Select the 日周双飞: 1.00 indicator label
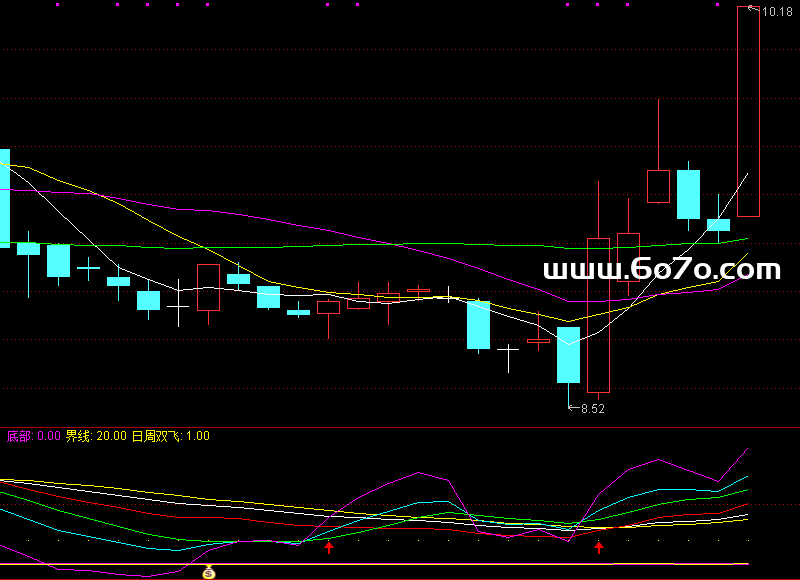The width and height of the screenshot is (800, 580). pos(170,436)
